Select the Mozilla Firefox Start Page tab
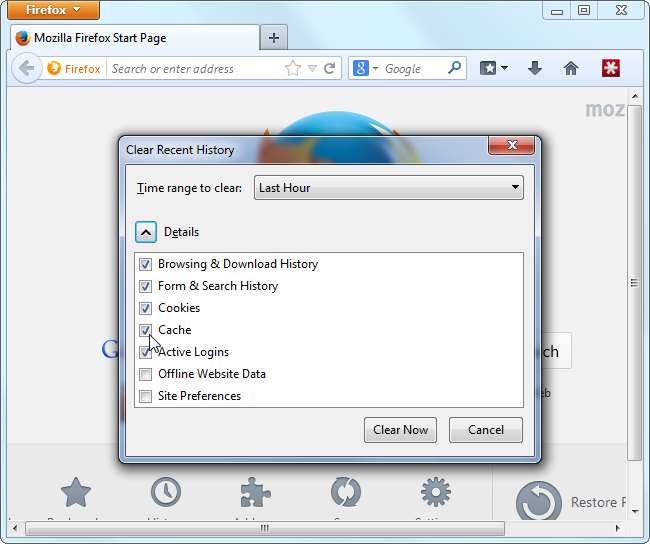The width and height of the screenshot is (650, 544). [x=134, y=38]
